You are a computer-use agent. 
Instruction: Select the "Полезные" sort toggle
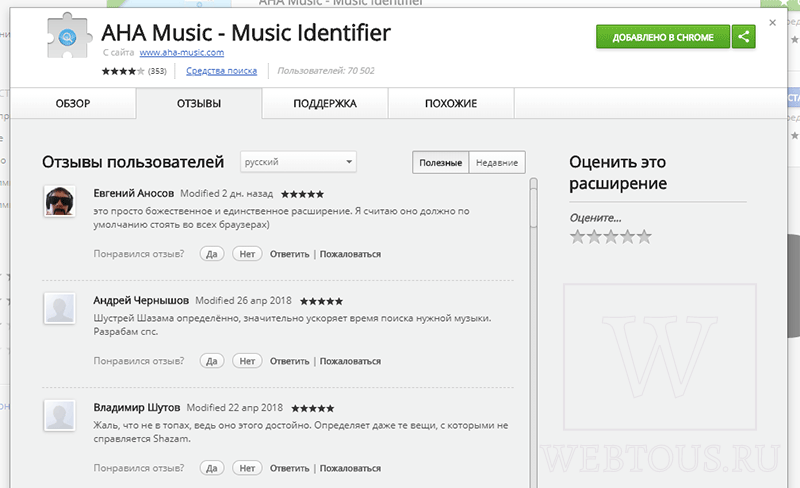pos(441,162)
